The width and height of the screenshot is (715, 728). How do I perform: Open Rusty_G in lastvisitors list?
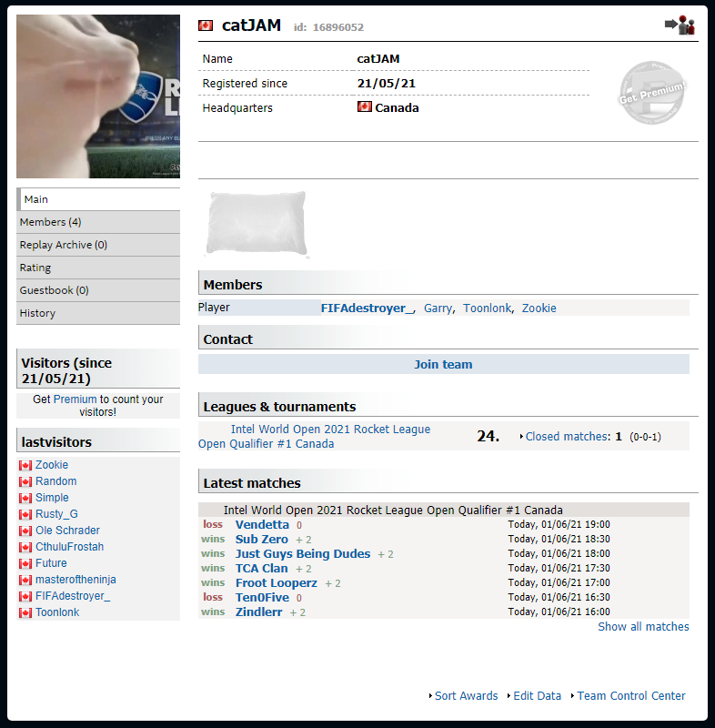[x=56, y=514]
